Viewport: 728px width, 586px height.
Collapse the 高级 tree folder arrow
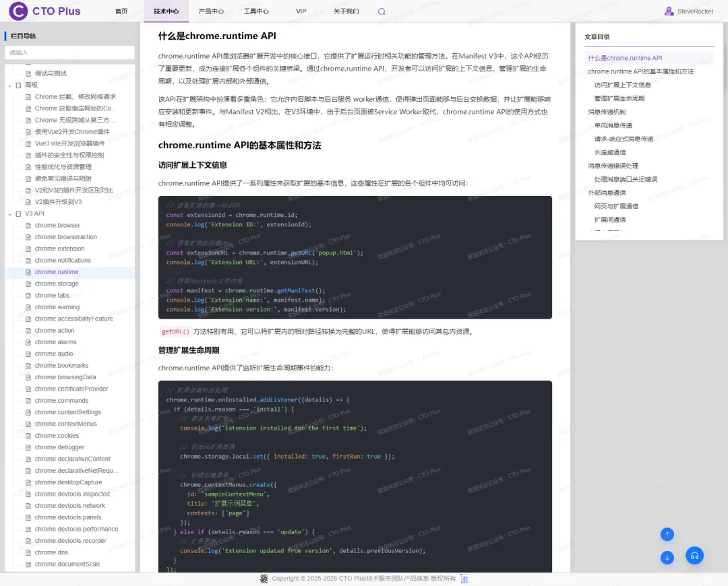click(9, 86)
